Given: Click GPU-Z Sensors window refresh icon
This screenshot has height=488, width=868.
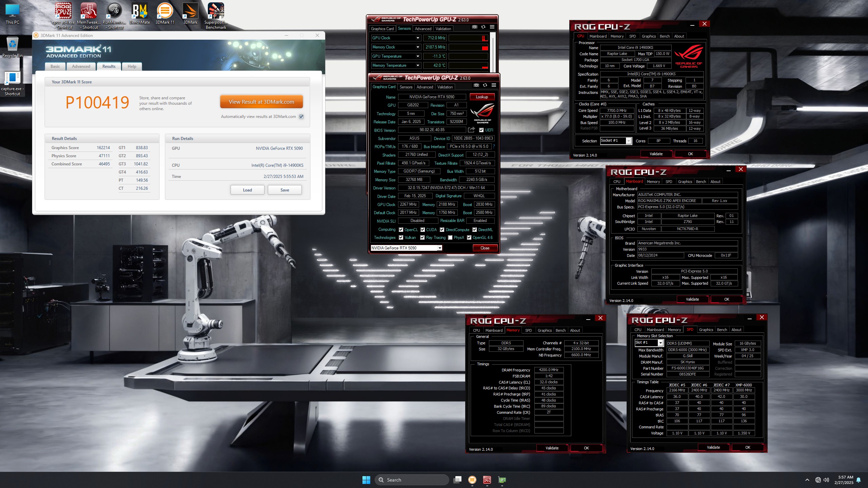Looking at the screenshot, I should tap(483, 27).
